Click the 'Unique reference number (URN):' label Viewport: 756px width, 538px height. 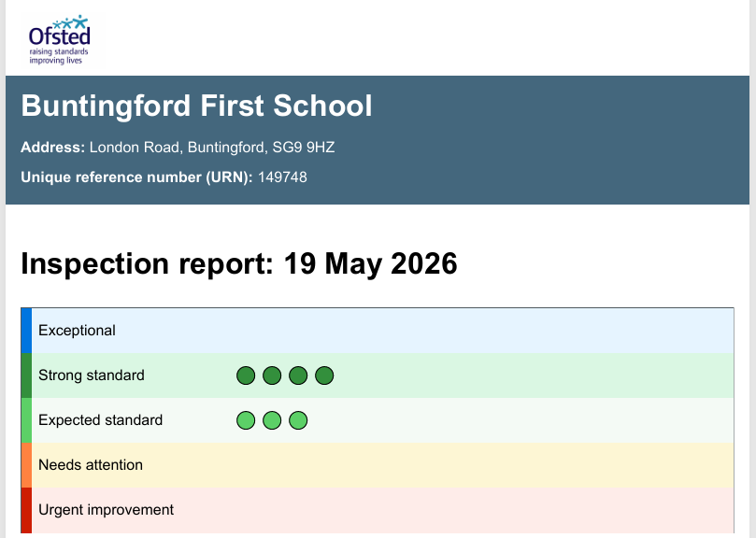pos(136,177)
